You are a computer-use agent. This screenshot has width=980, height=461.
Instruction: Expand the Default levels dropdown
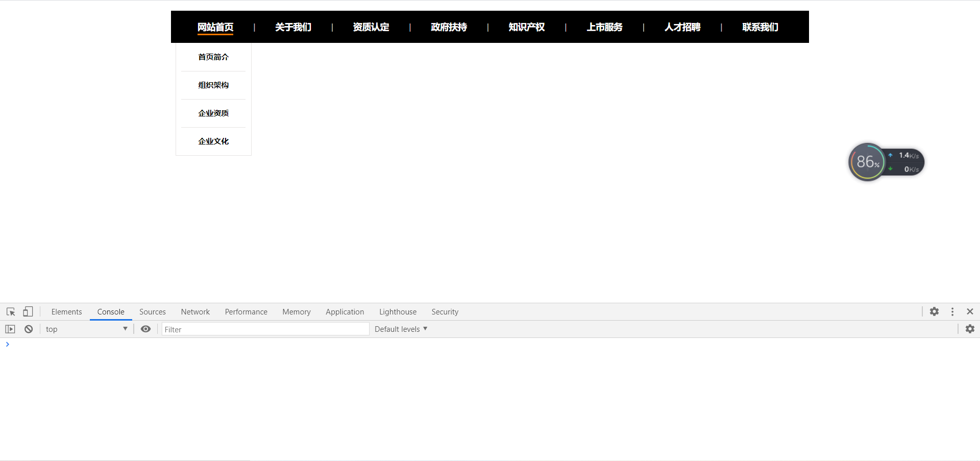click(401, 329)
